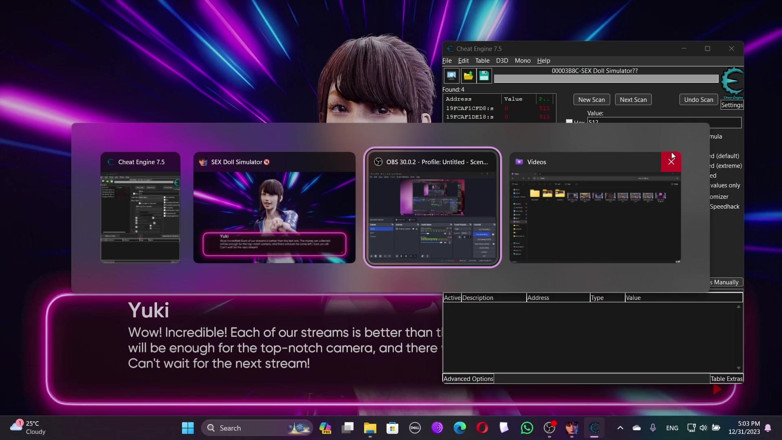The height and width of the screenshot is (440, 782).
Task: Open the Windows Start menu
Action: [x=188, y=428]
